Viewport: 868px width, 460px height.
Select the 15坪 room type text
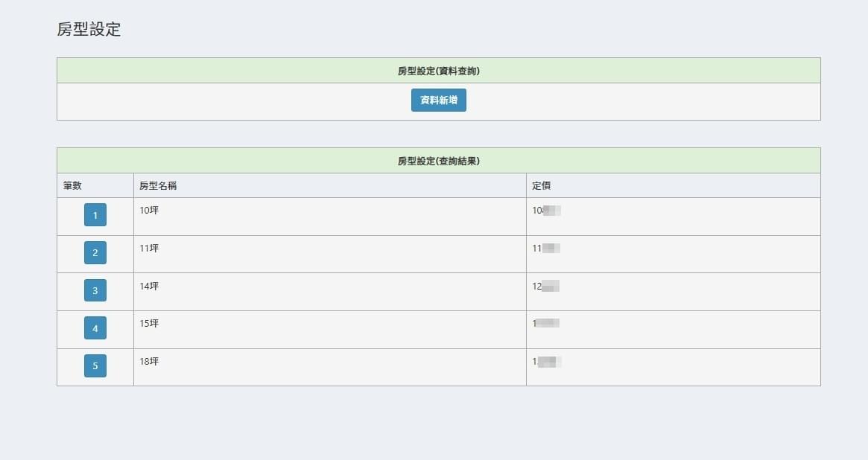[149, 324]
